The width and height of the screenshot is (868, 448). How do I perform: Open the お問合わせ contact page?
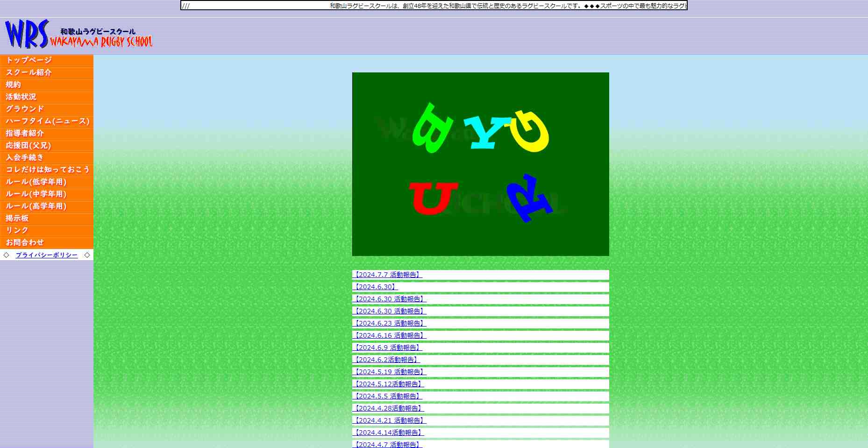pos(25,242)
